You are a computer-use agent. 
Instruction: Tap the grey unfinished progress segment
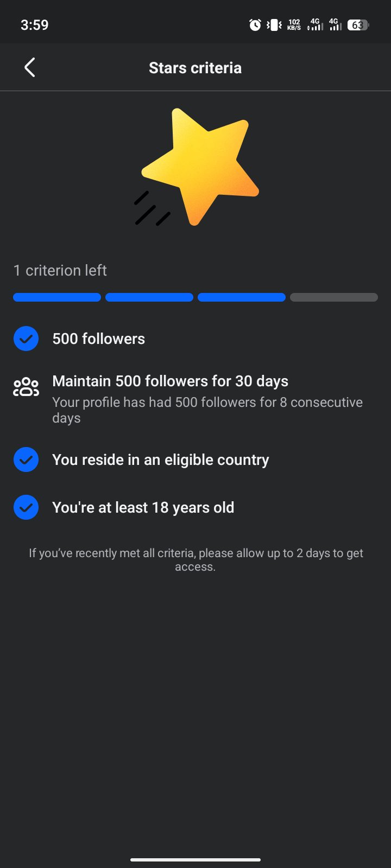tap(334, 297)
